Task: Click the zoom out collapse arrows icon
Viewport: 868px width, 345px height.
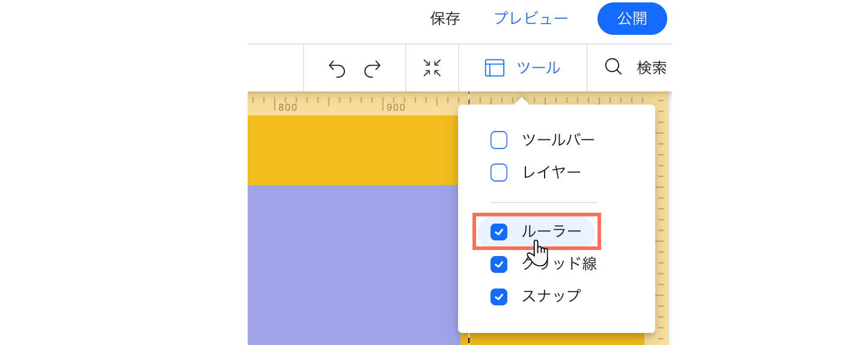Action: [432, 68]
